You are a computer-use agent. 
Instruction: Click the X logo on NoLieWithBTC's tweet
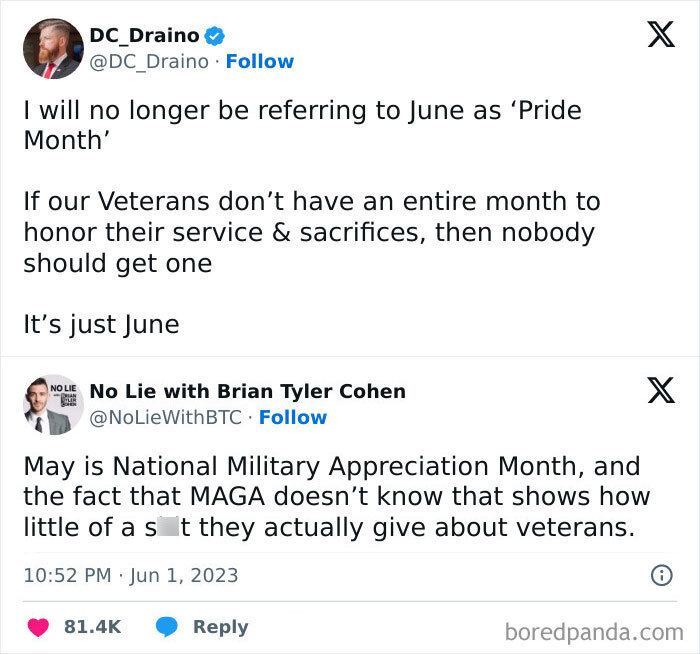tap(661, 390)
